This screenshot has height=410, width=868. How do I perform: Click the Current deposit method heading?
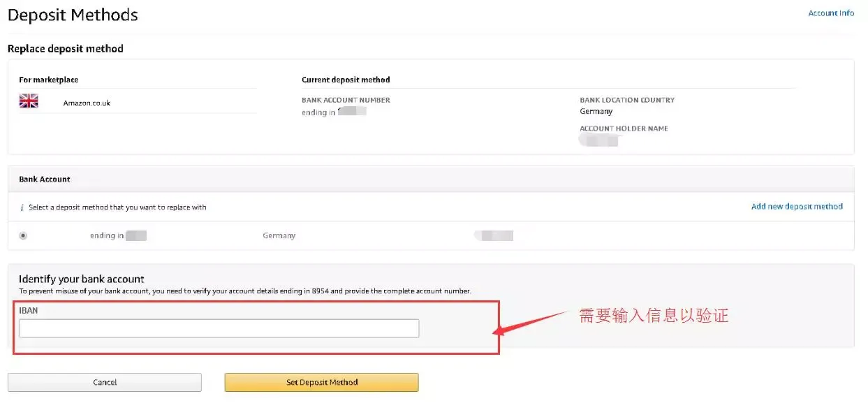pos(346,80)
